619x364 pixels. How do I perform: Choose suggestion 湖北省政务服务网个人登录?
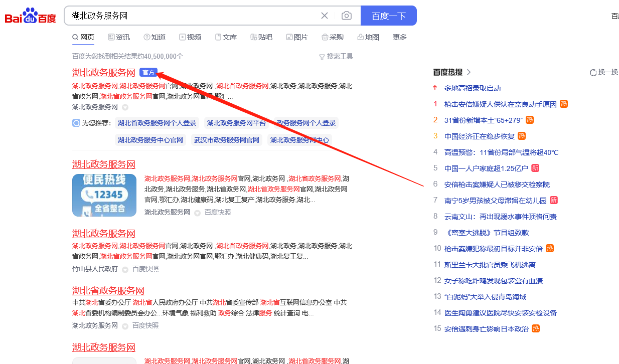pos(157,123)
